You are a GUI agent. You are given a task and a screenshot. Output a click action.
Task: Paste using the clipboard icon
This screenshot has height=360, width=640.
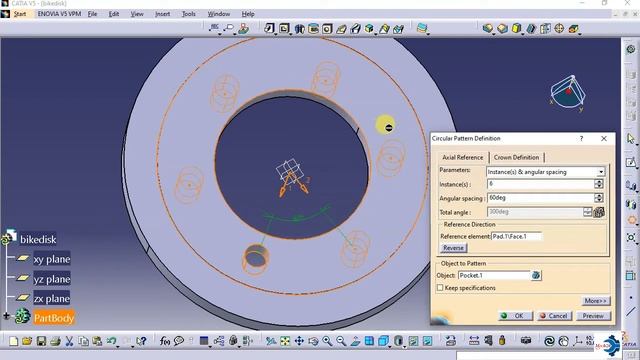coord(97,341)
